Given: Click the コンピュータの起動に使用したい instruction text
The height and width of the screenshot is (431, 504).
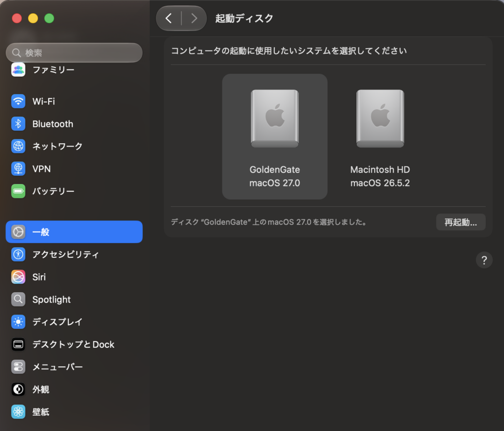Looking at the screenshot, I should pos(288,51).
